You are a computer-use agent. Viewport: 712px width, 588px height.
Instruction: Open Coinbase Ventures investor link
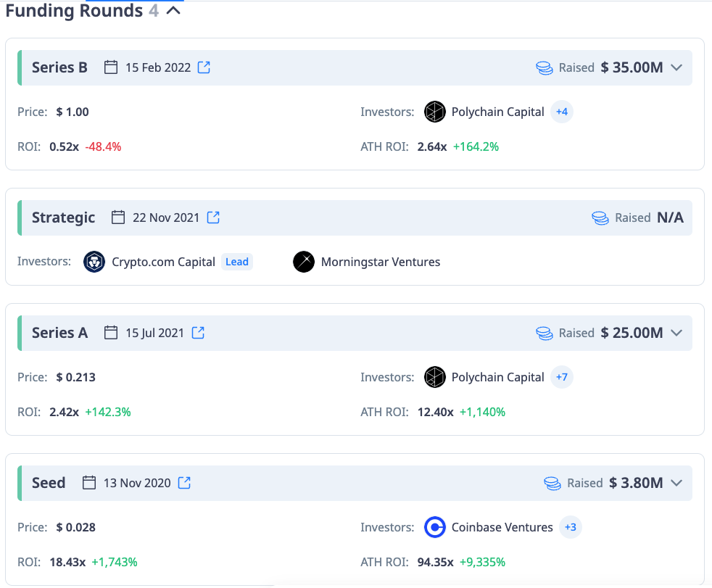coord(502,527)
